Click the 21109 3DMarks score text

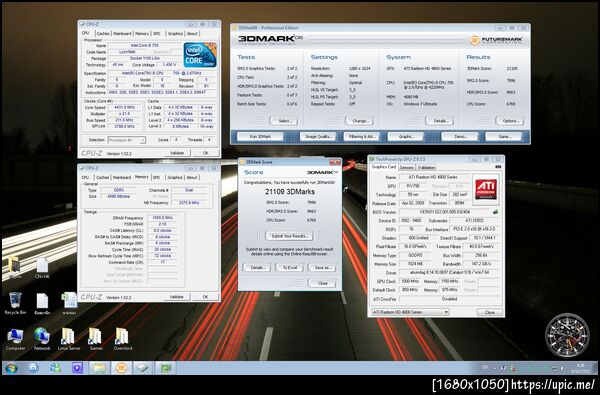pyautogui.click(x=290, y=191)
